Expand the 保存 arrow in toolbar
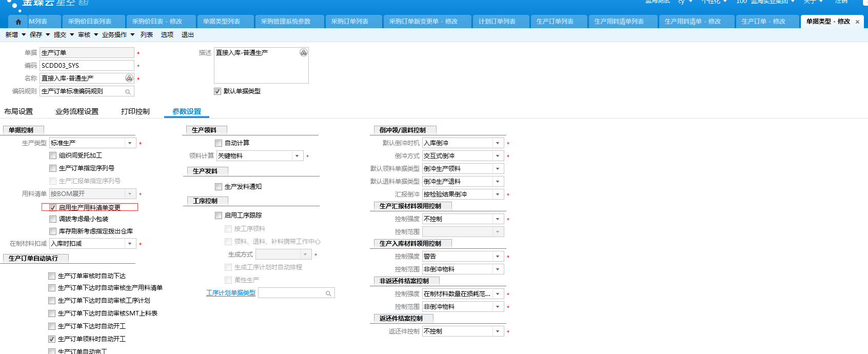The width and height of the screenshot is (868, 354). coord(48,35)
